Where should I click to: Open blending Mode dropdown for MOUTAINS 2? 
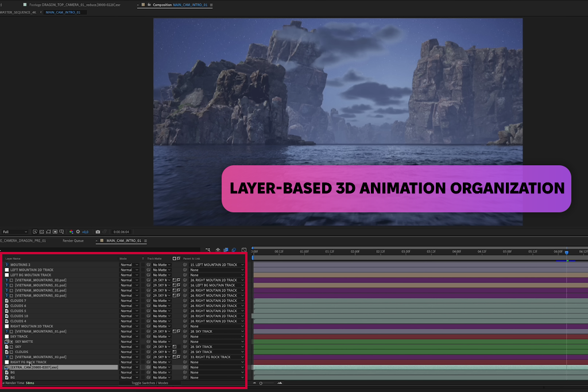coord(129,265)
